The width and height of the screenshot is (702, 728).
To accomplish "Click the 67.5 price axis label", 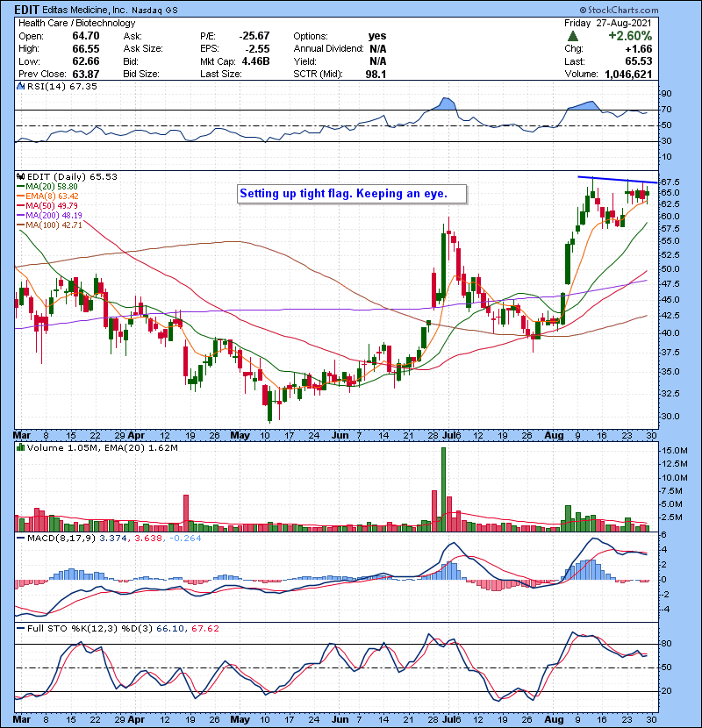I will (670, 182).
